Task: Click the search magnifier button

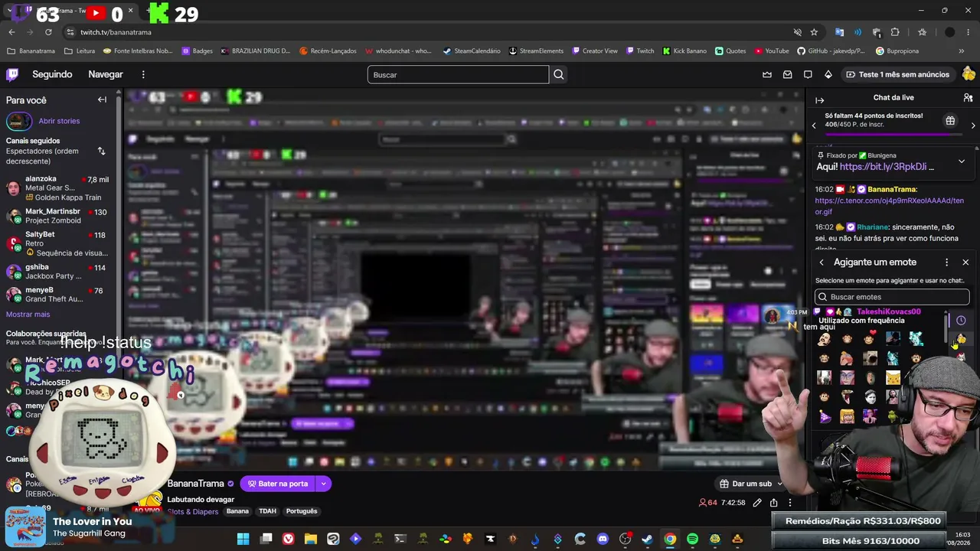Action: pos(559,74)
